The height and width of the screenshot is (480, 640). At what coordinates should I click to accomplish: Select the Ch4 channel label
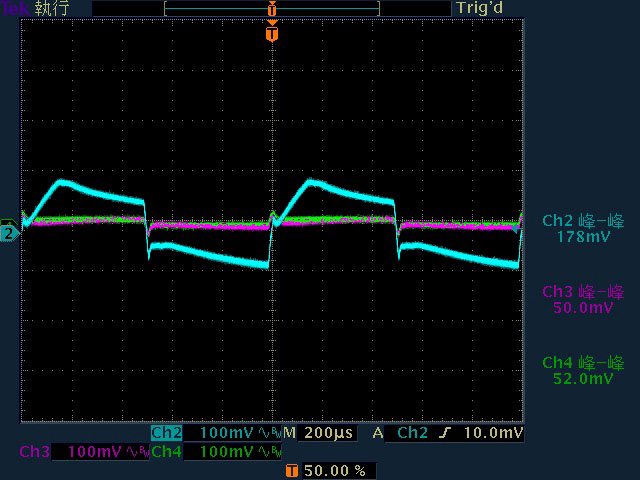[166, 452]
